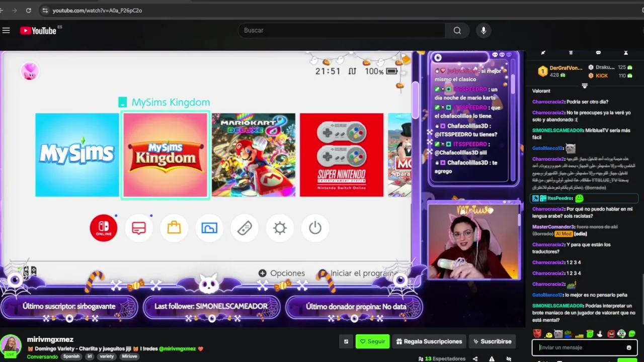Screen dimensions: 644x362
Task: Click the Suscribirse button
Action: (x=491, y=341)
